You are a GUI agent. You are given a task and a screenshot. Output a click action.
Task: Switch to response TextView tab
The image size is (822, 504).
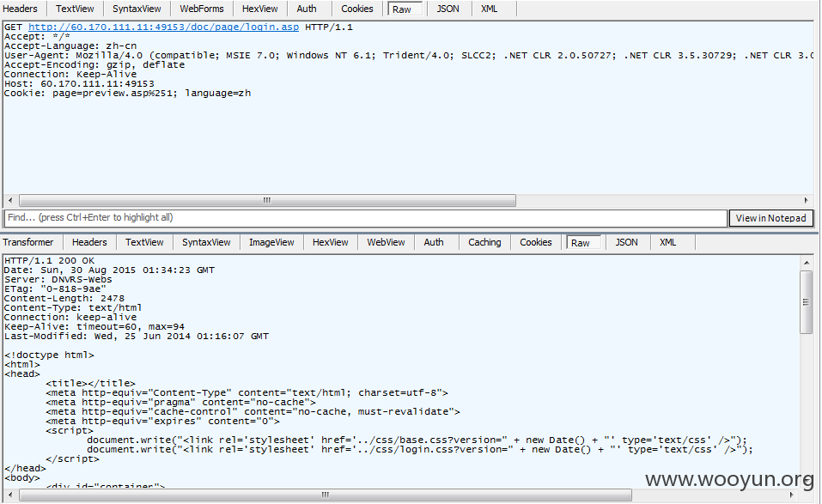pyautogui.click(x=144, y=242)
